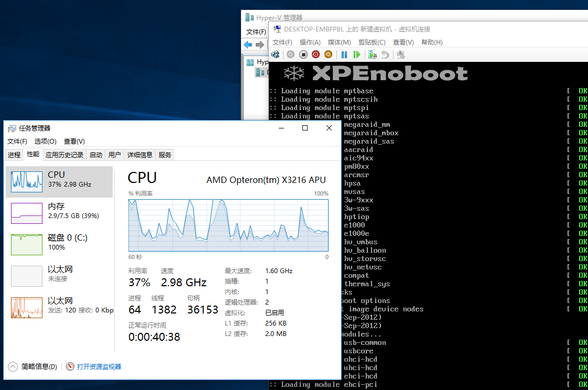Select the Hyper-V root node in the tree
This screenshot has width=588, height=390.
click(x=257, y=62)
